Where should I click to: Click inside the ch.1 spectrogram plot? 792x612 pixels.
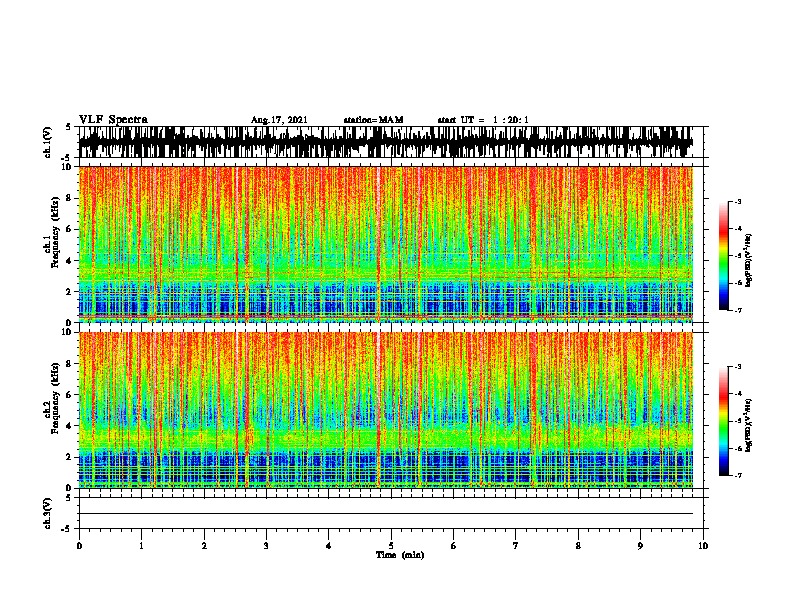[386, 244]
